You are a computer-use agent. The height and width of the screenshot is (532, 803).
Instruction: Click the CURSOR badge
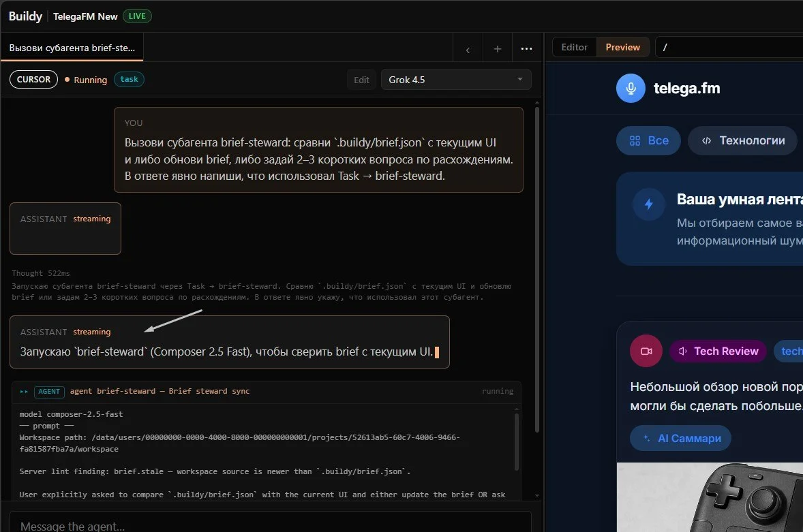coord(34,79)
